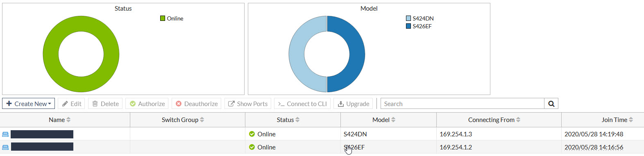644x156 pixels.
Task: Click redacted name in S426EF row
Action: coord(42,147)
